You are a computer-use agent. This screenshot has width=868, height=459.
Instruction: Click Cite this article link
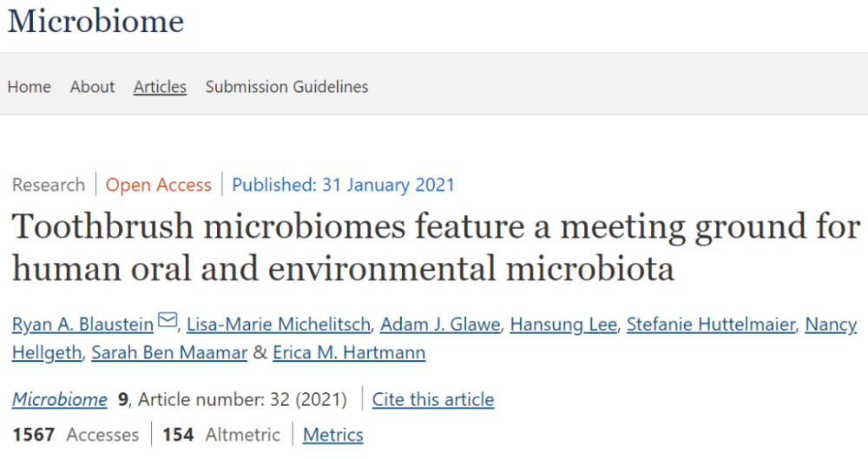(433, 400)
